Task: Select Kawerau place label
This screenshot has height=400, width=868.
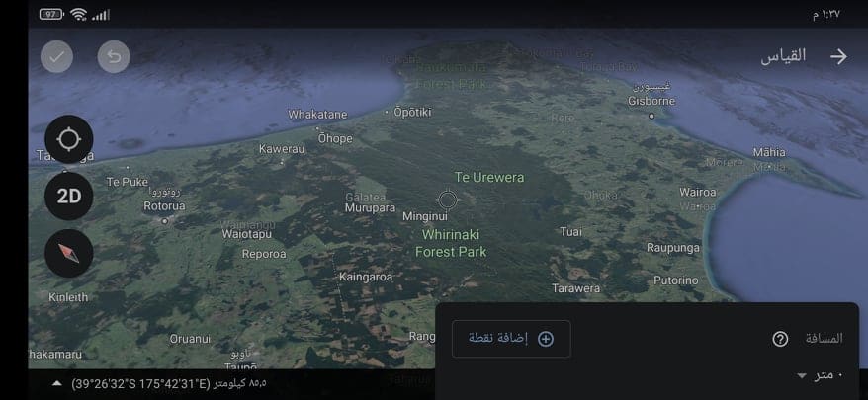Action: pyautogui.click(x=282, y=149)
